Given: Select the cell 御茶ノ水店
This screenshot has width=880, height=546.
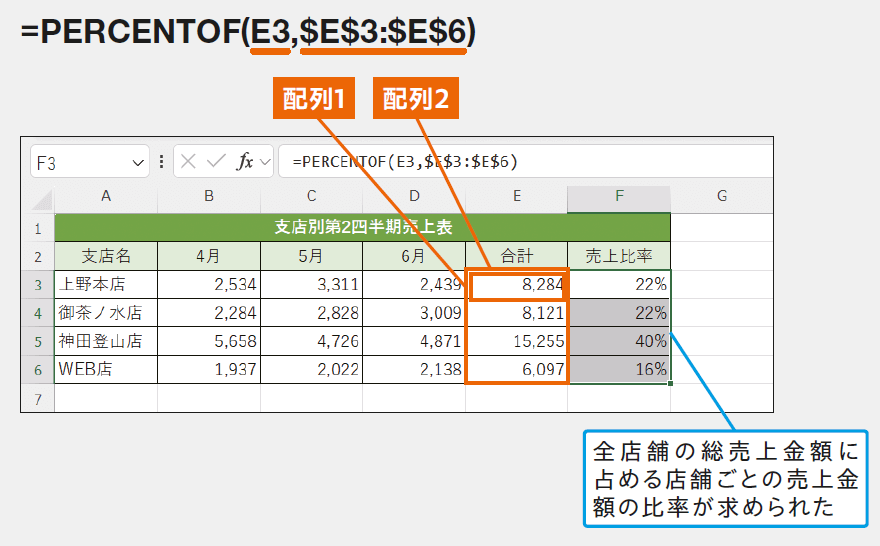Looking at the screenshot, I should (106, 313).
